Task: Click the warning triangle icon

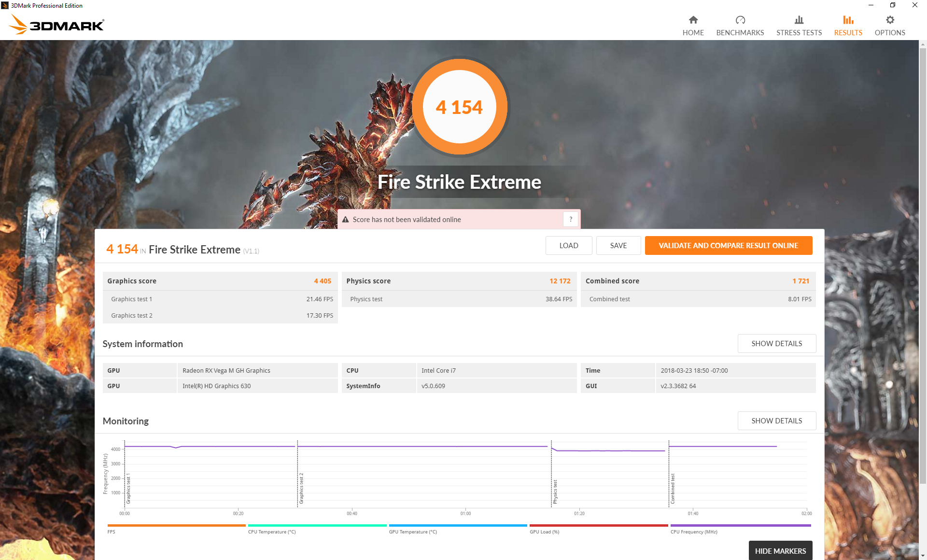Action: pyautogui.click(x=346, y=220)
